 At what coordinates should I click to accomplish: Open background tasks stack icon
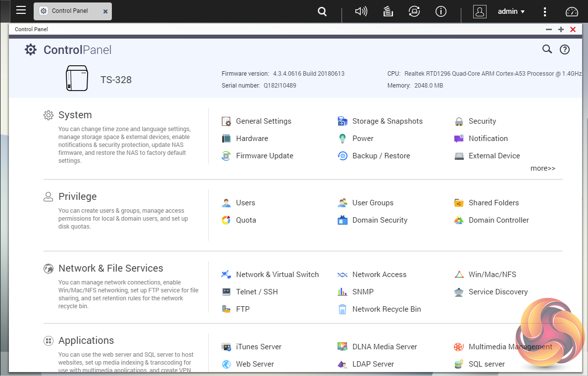pyautogui.click(x=389, y=11)
